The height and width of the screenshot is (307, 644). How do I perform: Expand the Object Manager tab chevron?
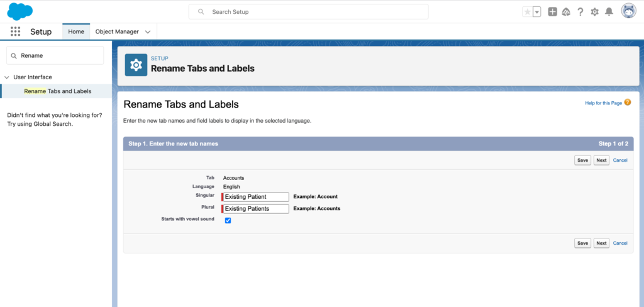(x=148, y=31)
